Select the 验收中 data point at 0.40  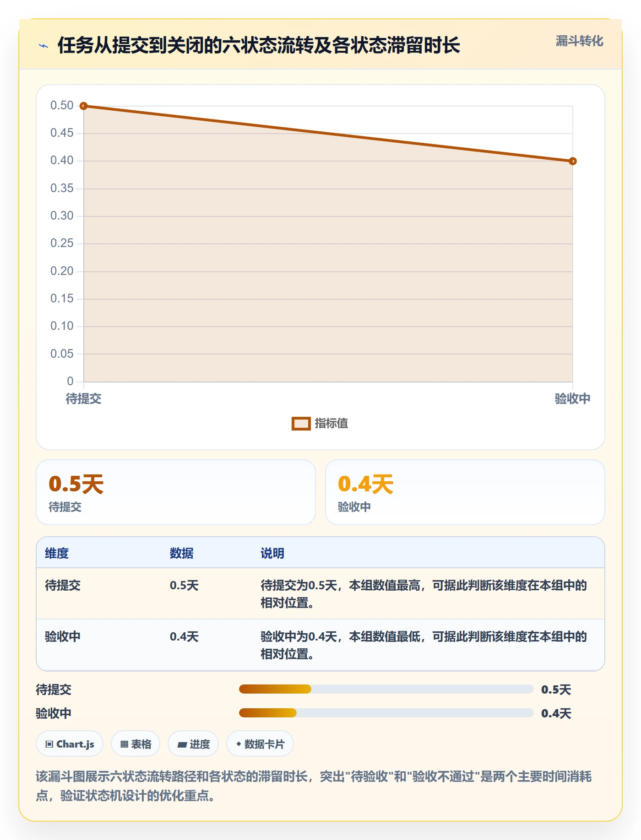tap(572, 161)
